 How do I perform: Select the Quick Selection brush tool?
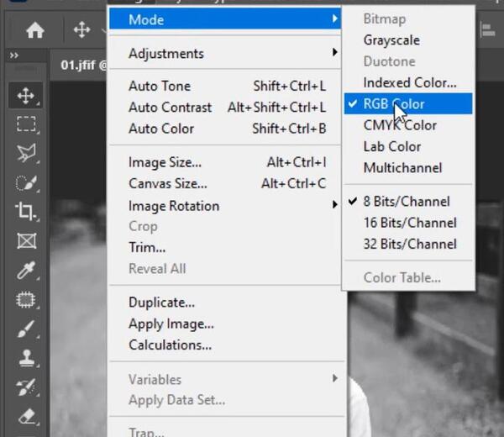coord(26,182)
